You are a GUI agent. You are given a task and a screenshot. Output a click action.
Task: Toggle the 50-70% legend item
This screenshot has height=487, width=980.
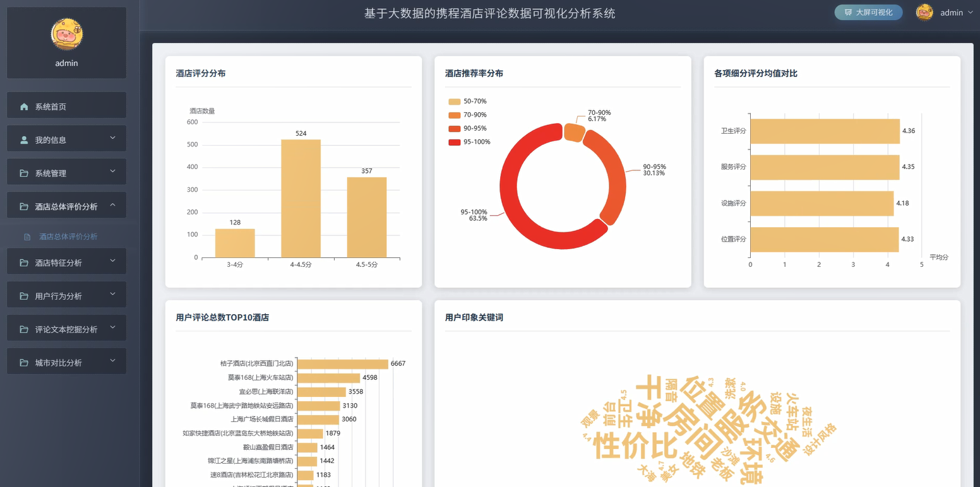point(468,102)
